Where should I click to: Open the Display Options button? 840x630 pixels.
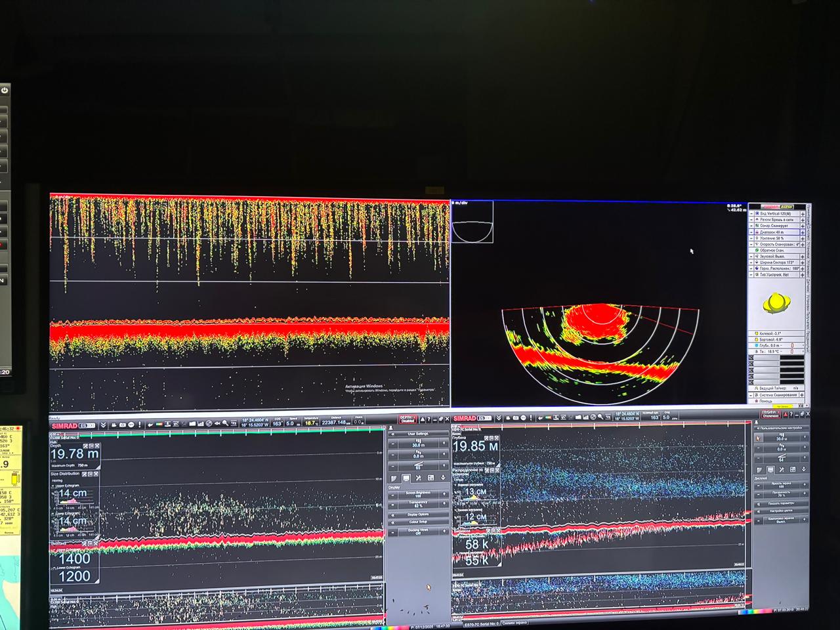[x=418, y=514]
